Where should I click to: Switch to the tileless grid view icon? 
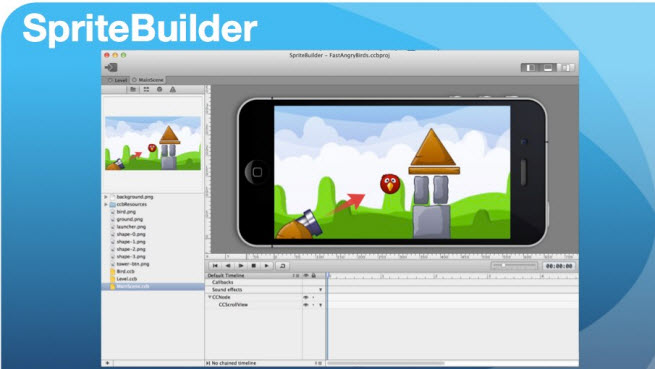146,89
